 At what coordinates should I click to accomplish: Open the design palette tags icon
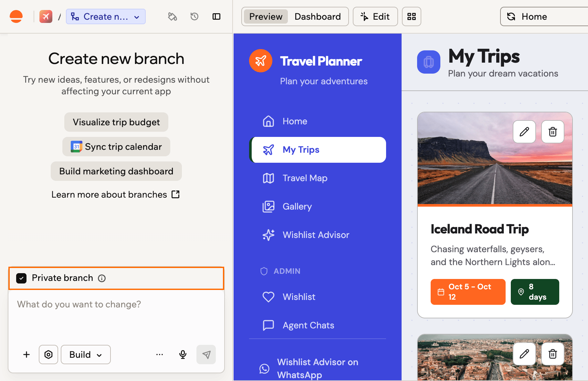(x=173, y=16)
